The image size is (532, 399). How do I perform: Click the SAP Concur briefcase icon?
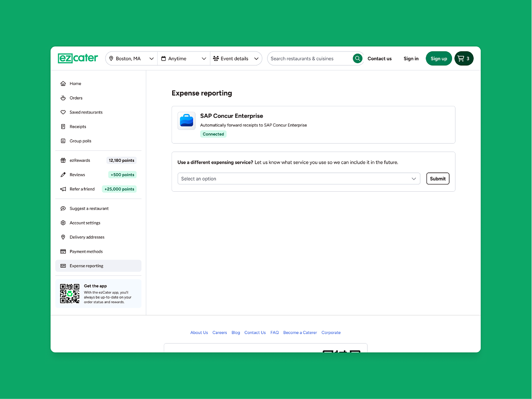point(186,121)
